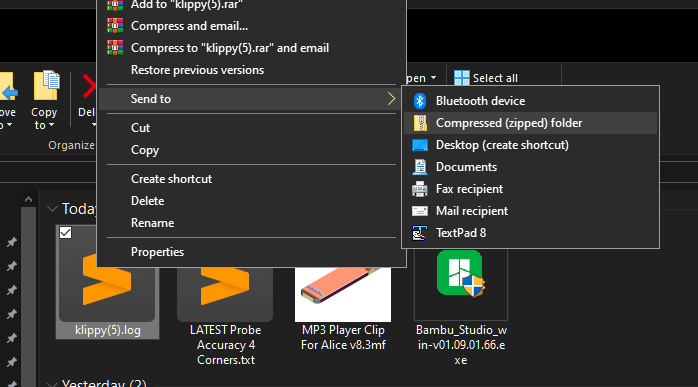Expand the Send to submenu arrow
Viewport: 698px width, 387px height.
391,99
